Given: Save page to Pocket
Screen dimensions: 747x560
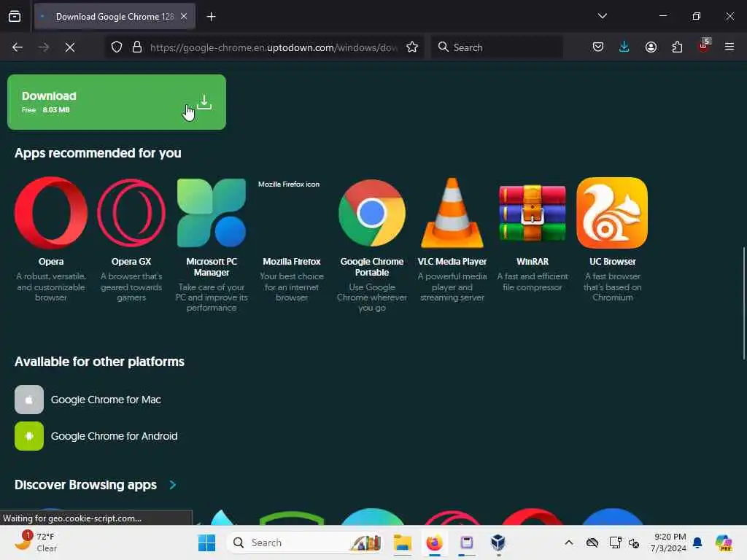Looking at the screenshot, I should pyautogui.click(x=598, y=47).
